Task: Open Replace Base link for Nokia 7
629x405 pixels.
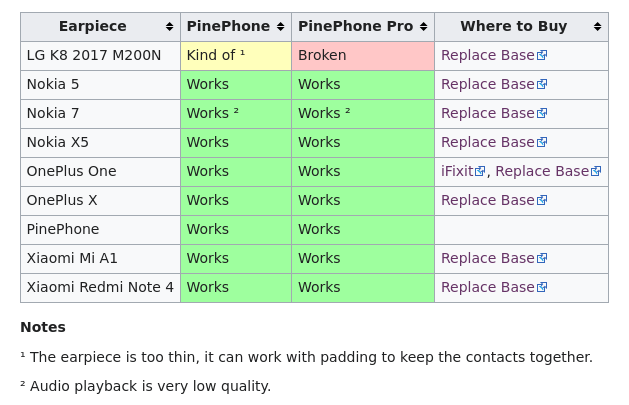Action: (487, 114)
